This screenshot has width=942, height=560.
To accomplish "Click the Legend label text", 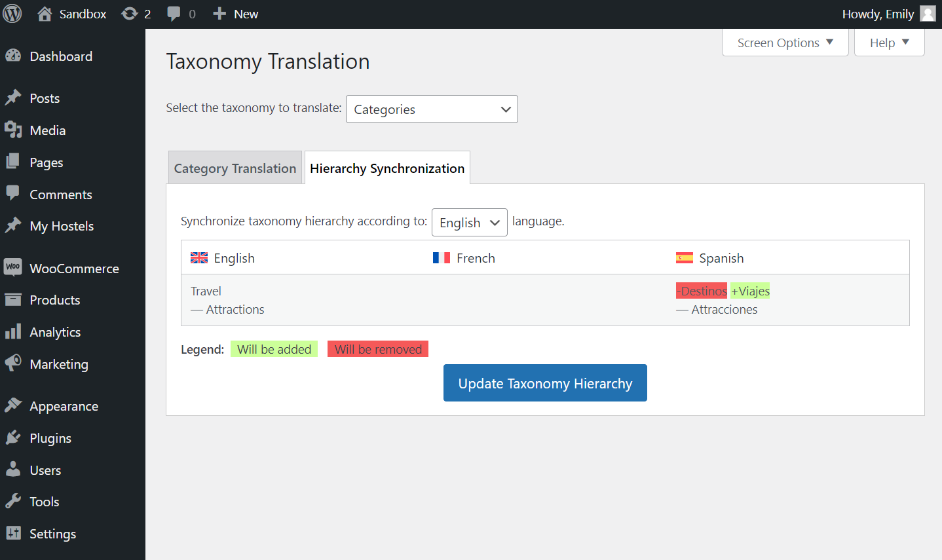I will (202, 350).
